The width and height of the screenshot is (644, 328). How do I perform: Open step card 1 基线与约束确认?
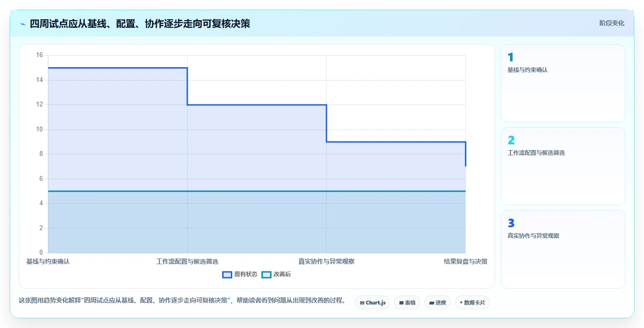click(x=563, y=83)
